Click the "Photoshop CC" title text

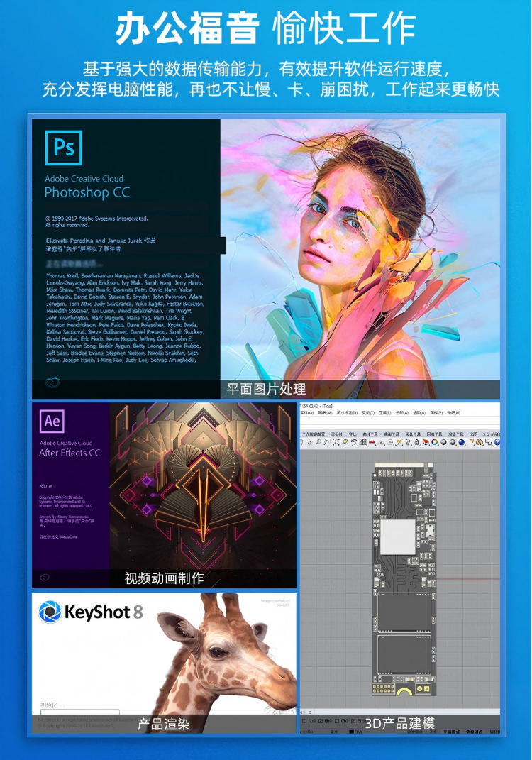point(87,193)
